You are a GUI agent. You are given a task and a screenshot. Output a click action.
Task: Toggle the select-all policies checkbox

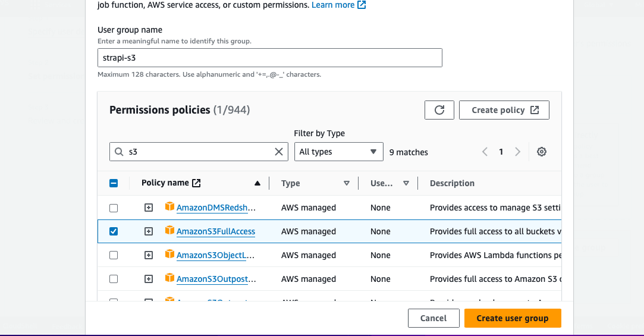(x=114, y=183)
